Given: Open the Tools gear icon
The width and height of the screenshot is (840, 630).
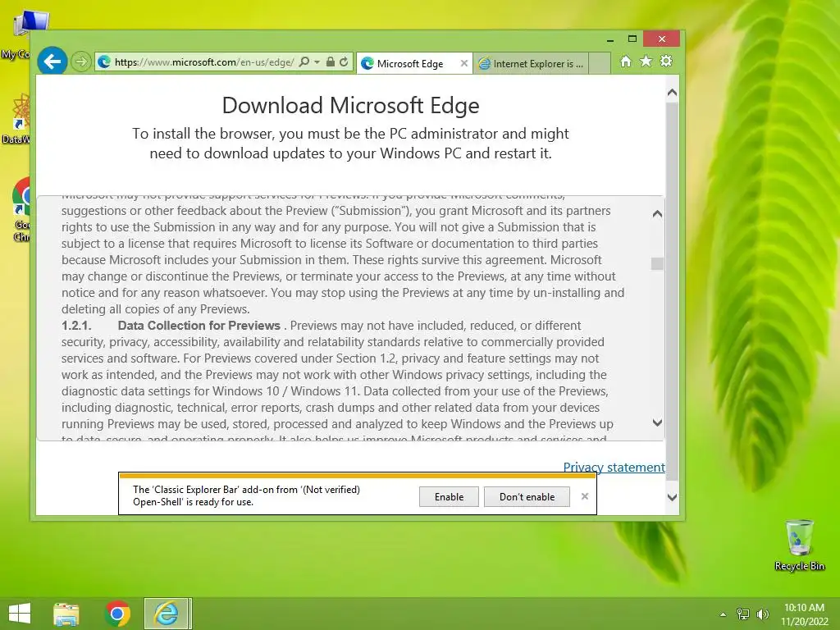Looking at the screenshot, I should click(x=666, y=62).
